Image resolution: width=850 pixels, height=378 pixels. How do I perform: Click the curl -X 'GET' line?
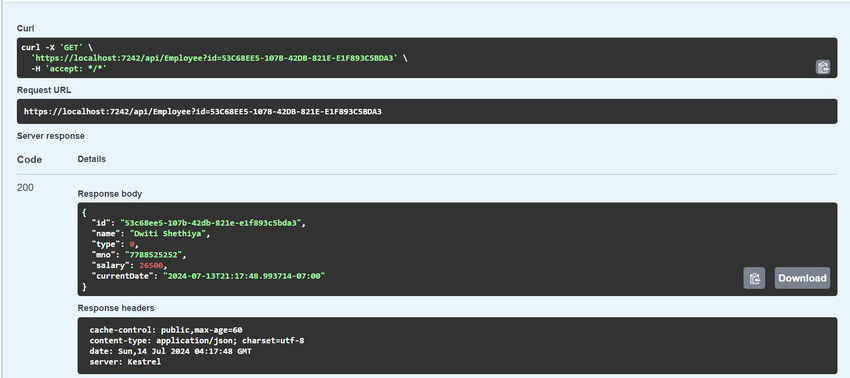[x=56, y=47]
